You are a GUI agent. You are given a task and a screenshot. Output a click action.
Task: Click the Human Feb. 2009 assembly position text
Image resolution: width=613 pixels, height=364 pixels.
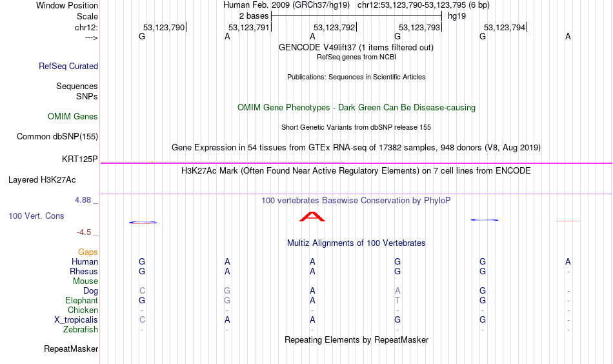coord(356,5)
